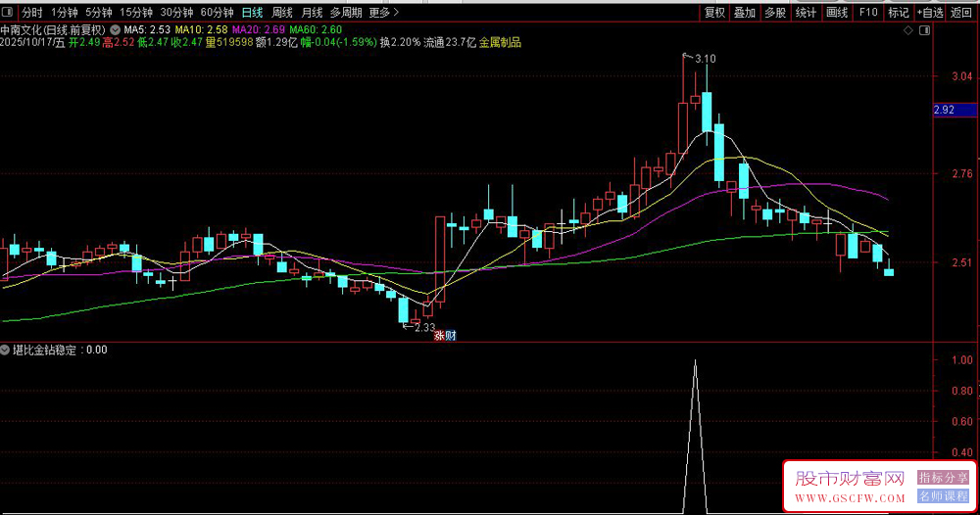
Task: Expand the 堪比金钻稳定 indicator menu
Action: click(x=5, y=351)
